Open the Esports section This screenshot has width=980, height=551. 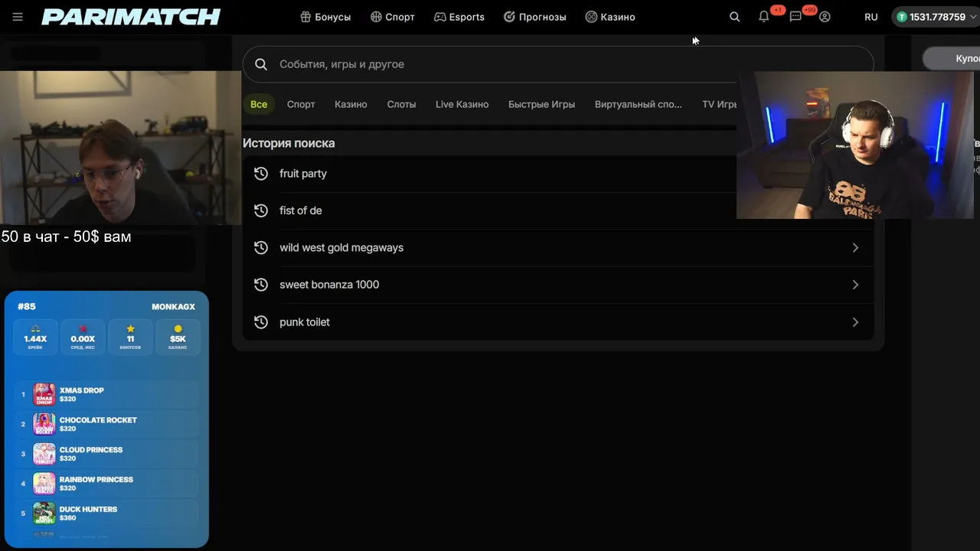point(459,17)
